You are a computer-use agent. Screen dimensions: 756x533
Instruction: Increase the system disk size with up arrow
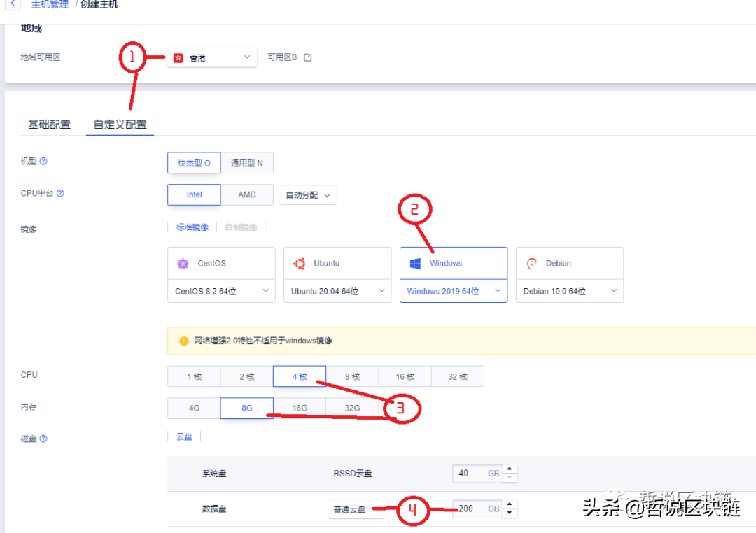pos(510,469)
